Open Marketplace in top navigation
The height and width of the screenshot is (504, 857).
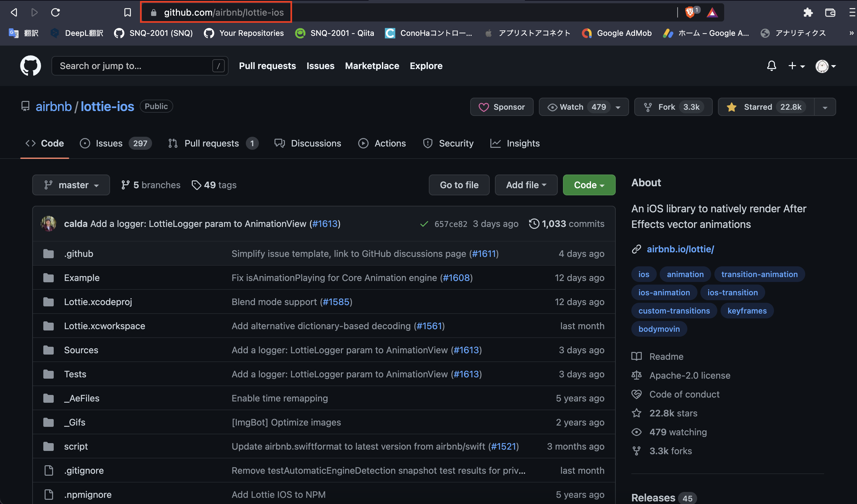pos(372,66)
